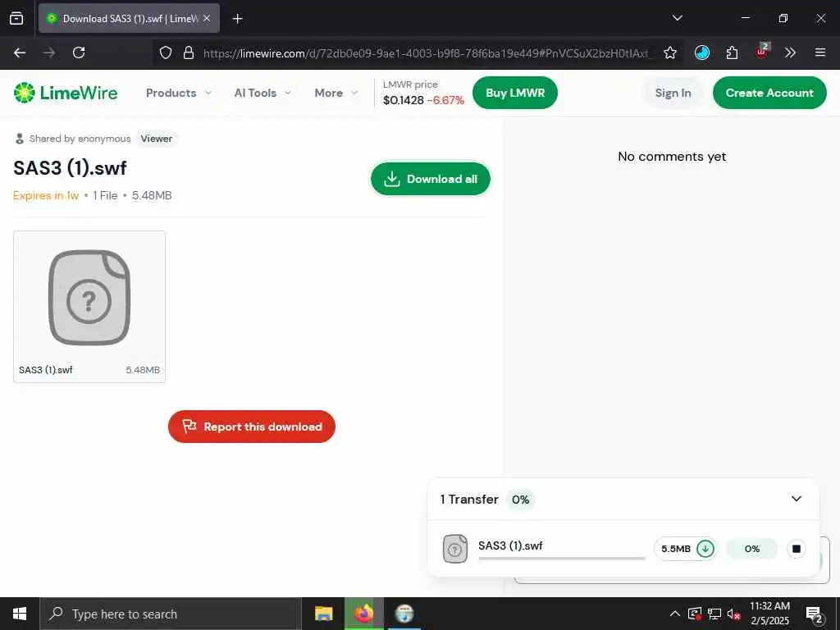
Task: Expand the AI Tools dropdown menu
Action: click(x=262, y=93)
